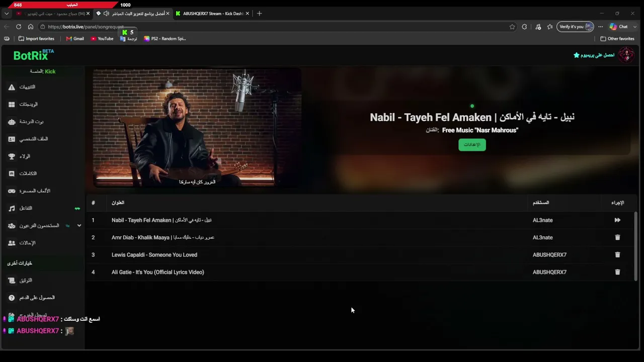The height and width of the screenshot is (362, 644).
Task: Delete the Ali Gatie - It's You request
Action: pyautogui.click(x=617, y=272)
